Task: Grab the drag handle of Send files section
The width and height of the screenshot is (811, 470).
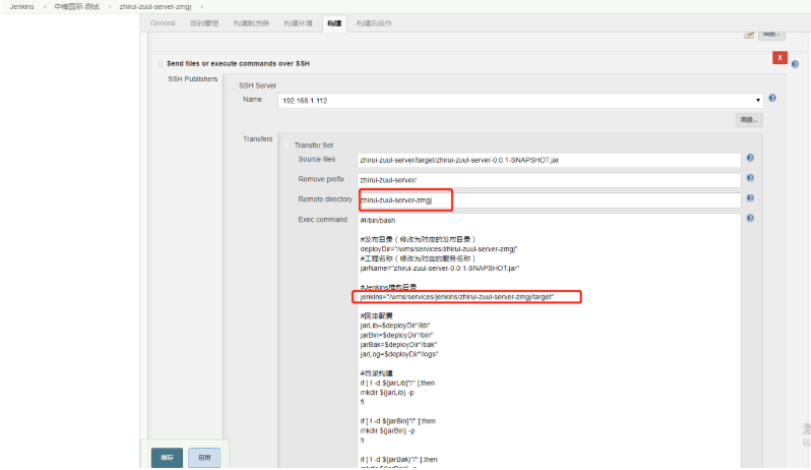Action: (x=160, y=63)
